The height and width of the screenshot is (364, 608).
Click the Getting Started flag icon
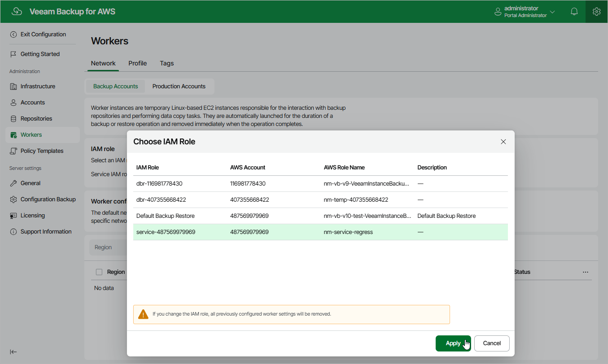click(13, 54)
